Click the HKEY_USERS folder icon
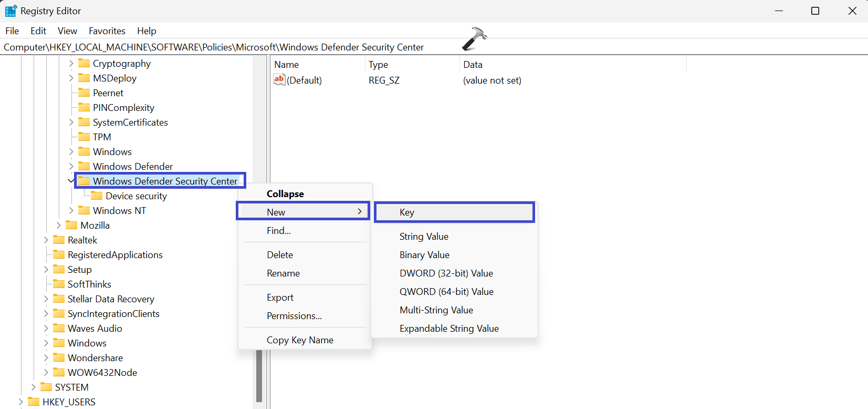The width and height of the screenshot is (868, 409). pyautogui.click(x=34, y=402)
